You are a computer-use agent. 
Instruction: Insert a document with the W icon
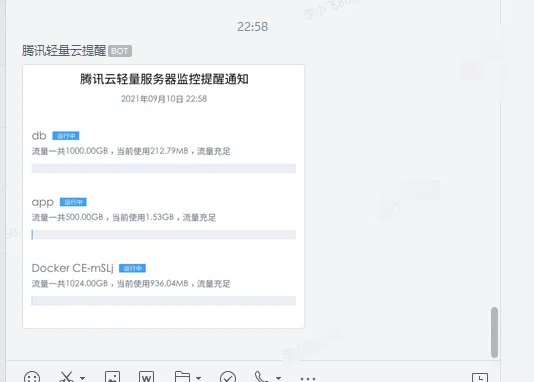[146, 377]
